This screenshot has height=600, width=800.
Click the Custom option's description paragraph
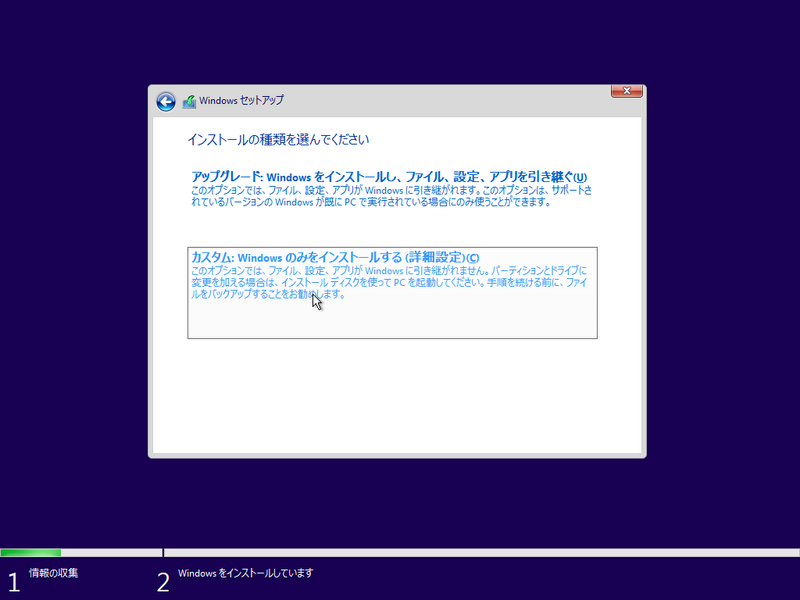390,285
